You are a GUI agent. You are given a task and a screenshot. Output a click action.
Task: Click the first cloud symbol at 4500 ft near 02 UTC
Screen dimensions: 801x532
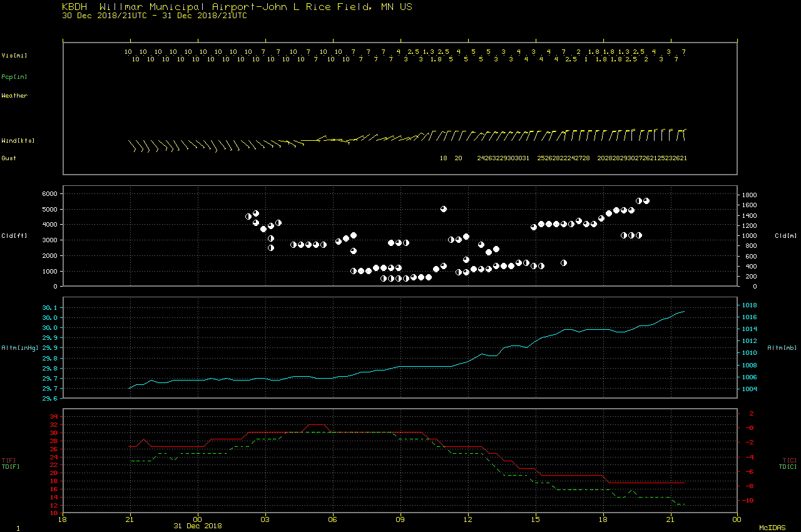pyautogui.click(x=248, y=217)
